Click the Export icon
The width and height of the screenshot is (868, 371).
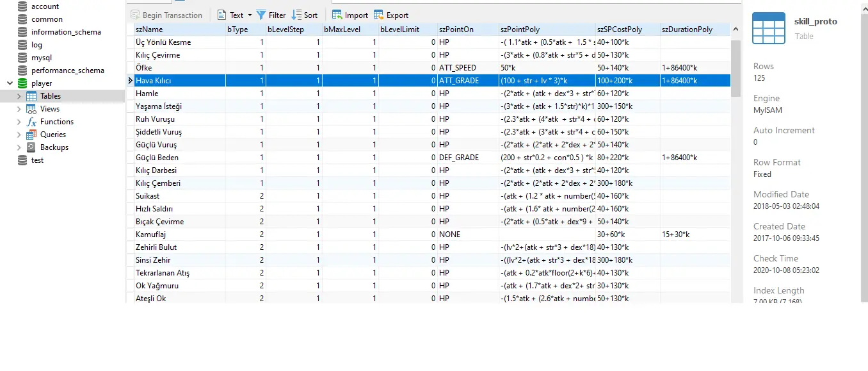(x=379, y=15)
